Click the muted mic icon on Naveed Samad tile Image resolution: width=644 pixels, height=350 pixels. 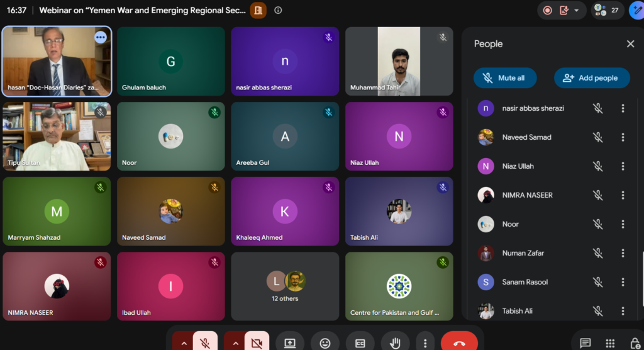[x=214, y=188]
